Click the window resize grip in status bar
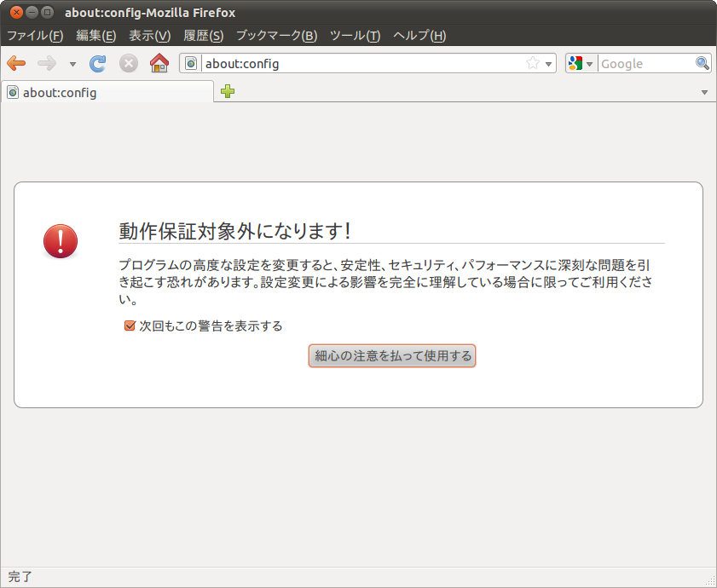Viewport: 717px width, 588px height. (x=711, y=582)
